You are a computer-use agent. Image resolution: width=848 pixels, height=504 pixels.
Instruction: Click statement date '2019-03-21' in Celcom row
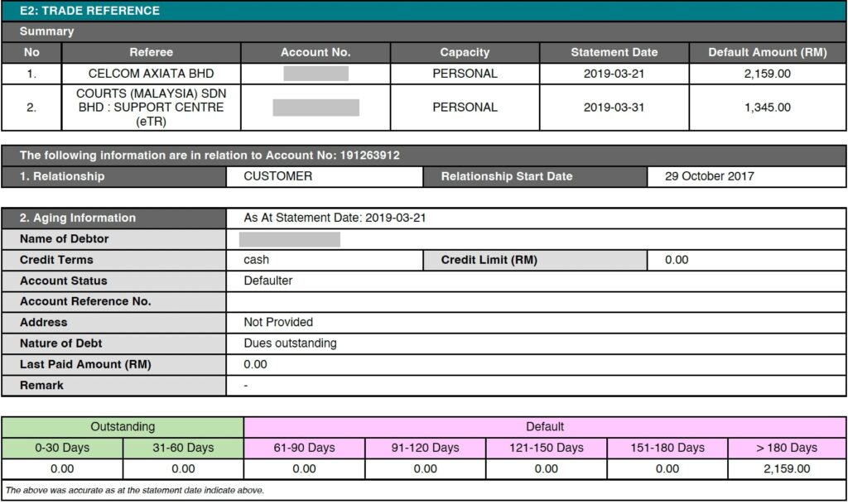pyautogui.click(x=614, y=74)
